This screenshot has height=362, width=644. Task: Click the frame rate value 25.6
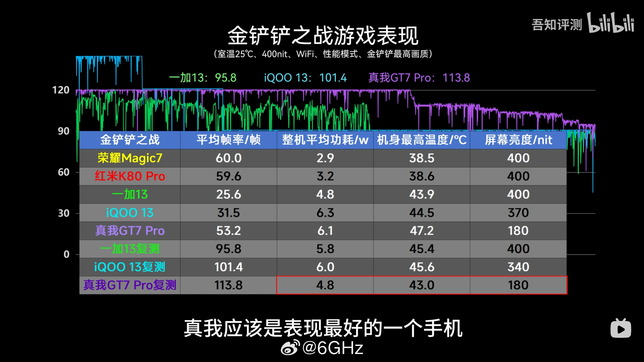coord(229,194)
